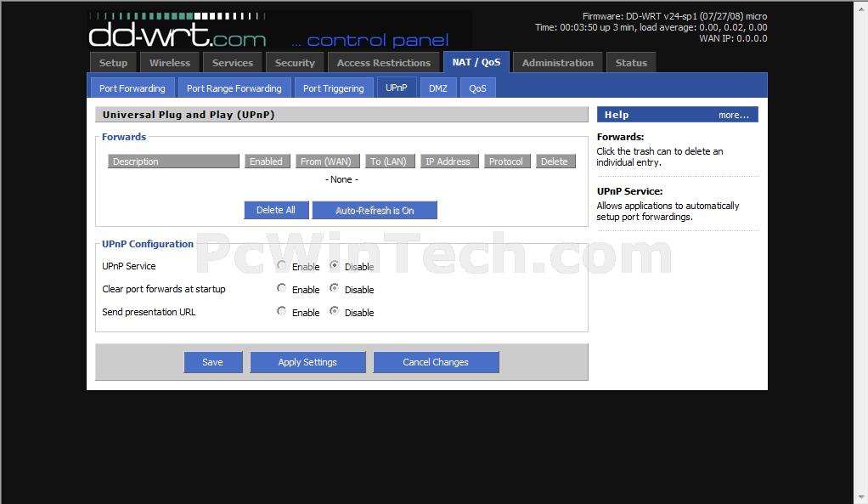
Task: Disable Send presentation URL
Action: coord(335,311)
